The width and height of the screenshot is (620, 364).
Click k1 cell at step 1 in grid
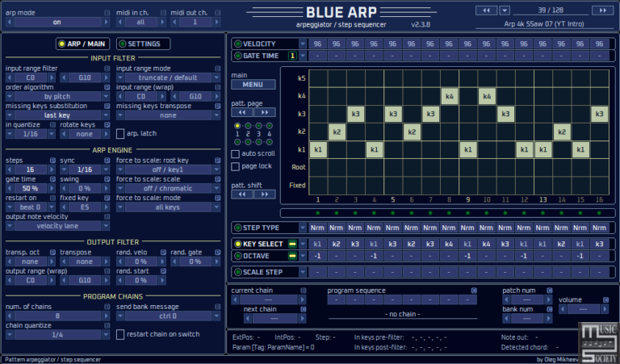(318, 149)
